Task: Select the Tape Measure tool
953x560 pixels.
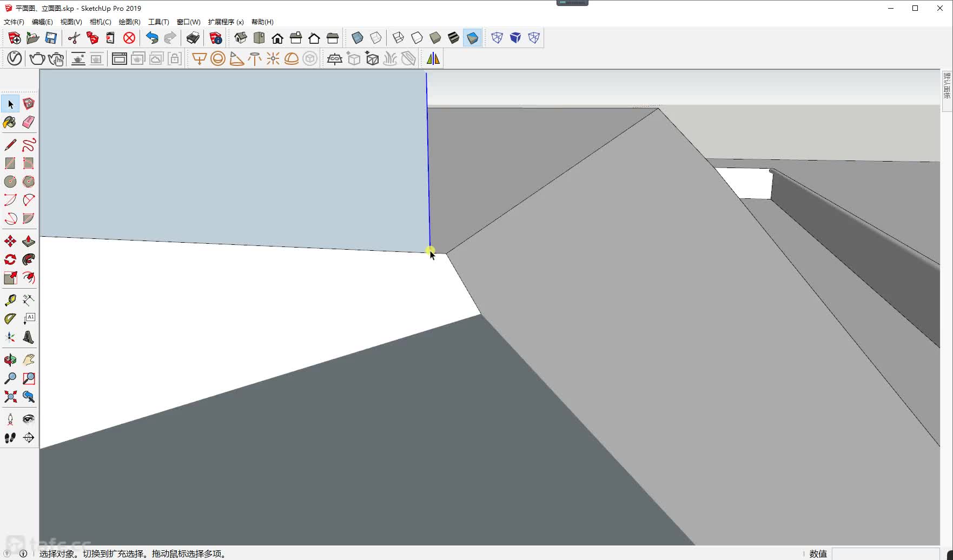Action: (10, 301)
